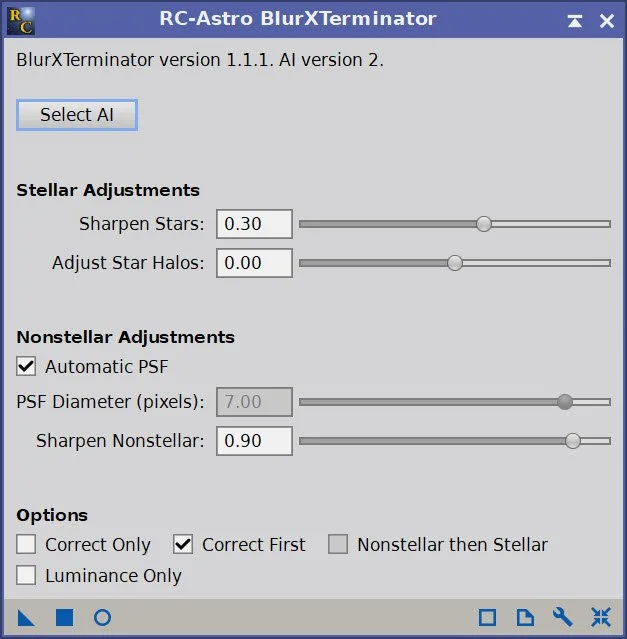627x639 pixels.
Task: Click the Nonstellar Adjustments heading
Action: click(125, 337)
